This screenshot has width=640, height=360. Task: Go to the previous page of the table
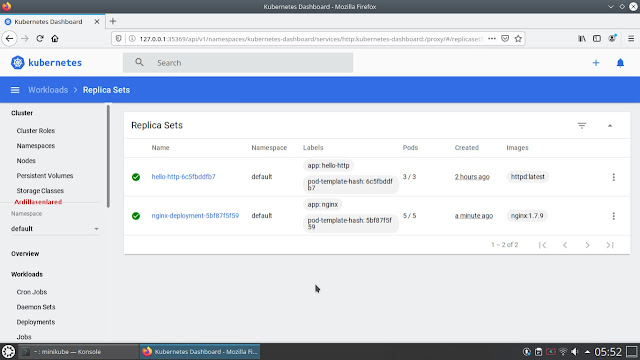tap(565, 245)
